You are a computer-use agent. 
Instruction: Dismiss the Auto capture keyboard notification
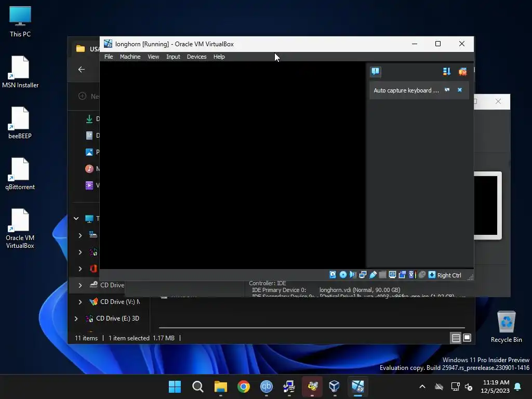(460, 90)
